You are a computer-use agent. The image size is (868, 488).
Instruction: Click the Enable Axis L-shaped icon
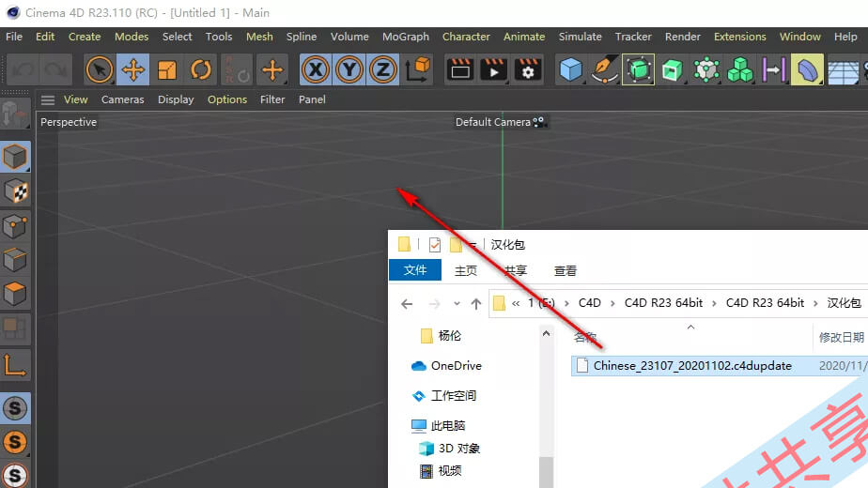tap(15, 365)
